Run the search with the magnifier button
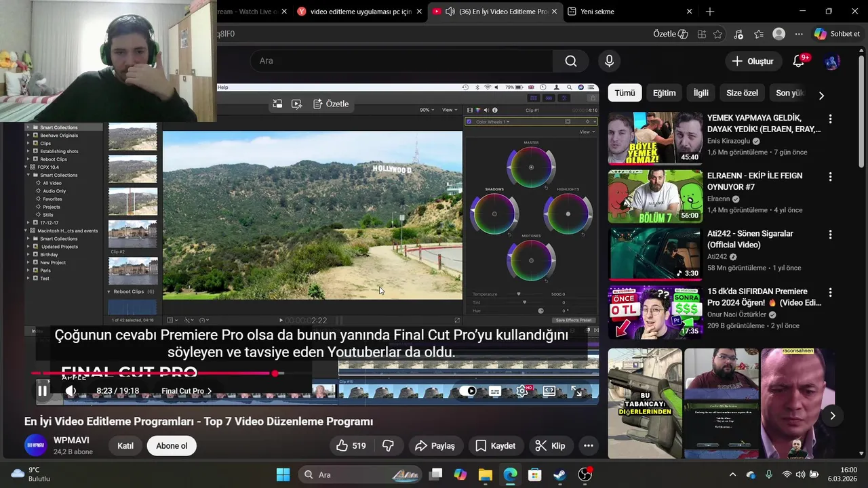 tap(571, 61)
